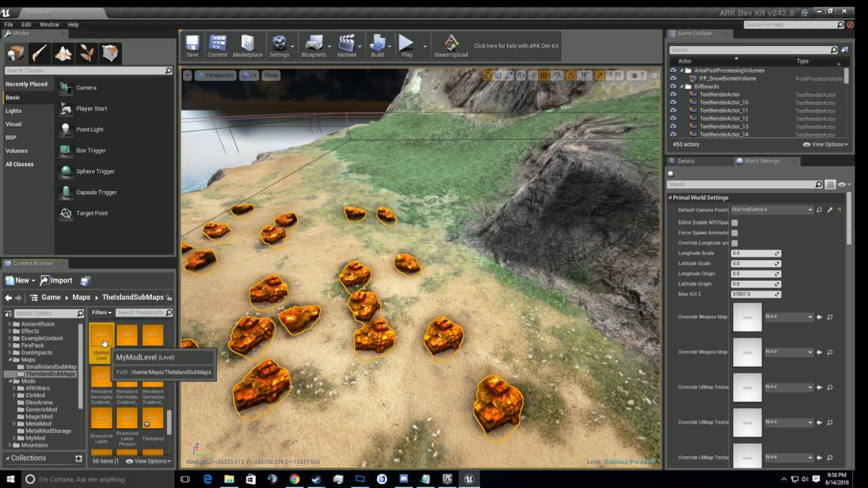Click back arrow in Content Browser path

8,298
